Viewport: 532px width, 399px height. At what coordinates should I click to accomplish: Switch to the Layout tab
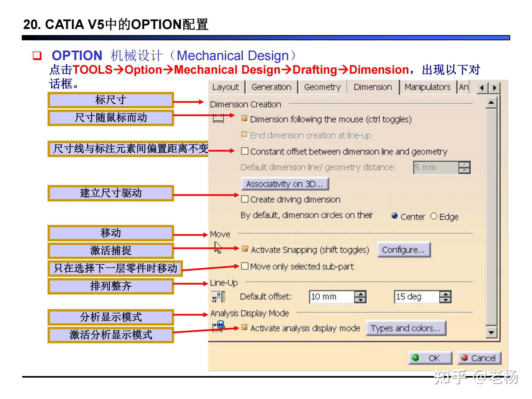pos(226,87)
